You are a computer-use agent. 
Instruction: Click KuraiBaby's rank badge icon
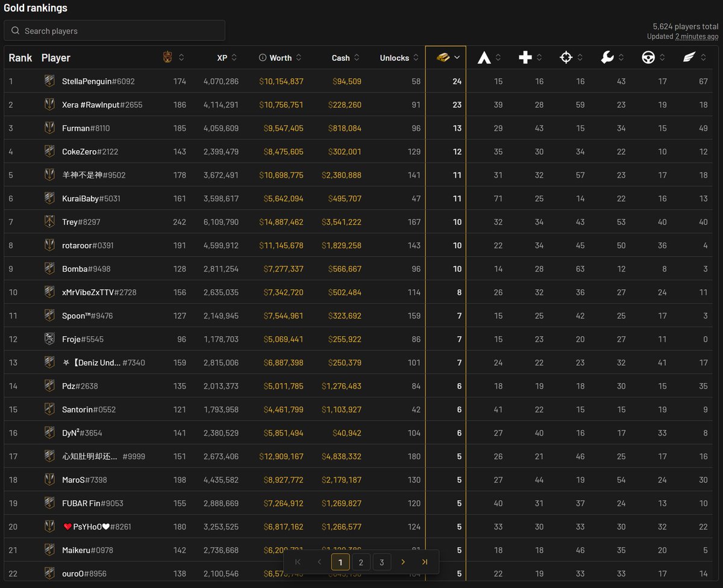[49, 198]
